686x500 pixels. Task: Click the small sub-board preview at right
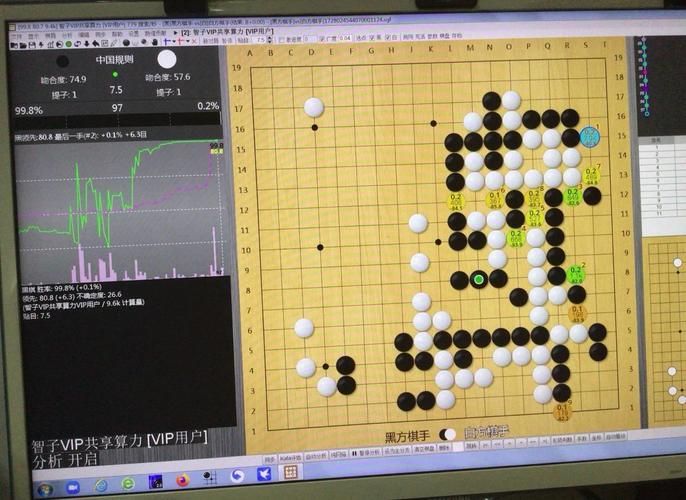point(667,332)
